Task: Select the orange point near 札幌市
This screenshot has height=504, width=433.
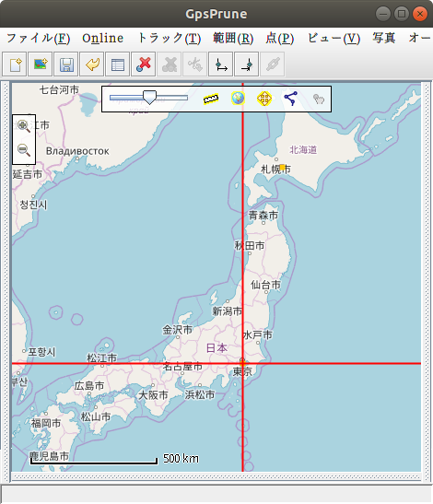Action: click(282, 168)
